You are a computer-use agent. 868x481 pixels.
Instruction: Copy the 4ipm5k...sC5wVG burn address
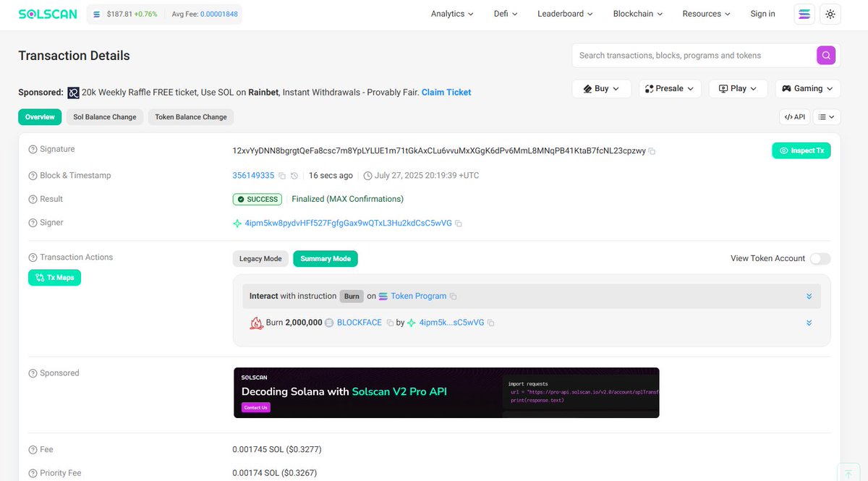coord(491,323)
